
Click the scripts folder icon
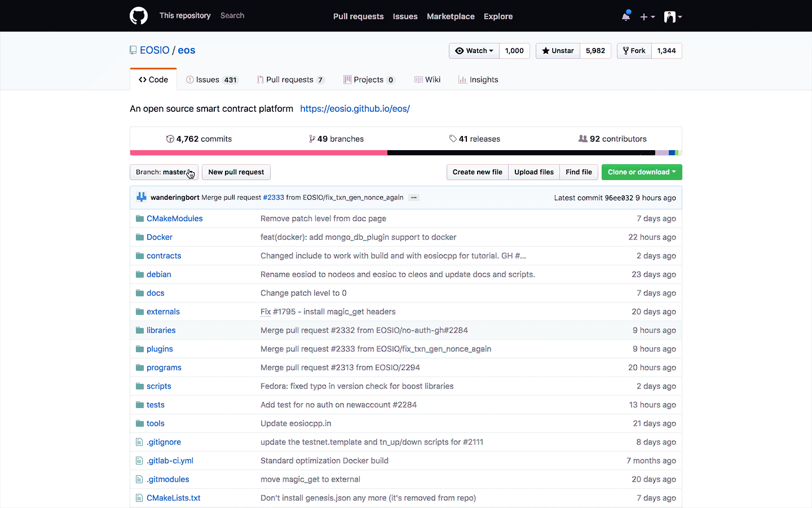[140, 386]
